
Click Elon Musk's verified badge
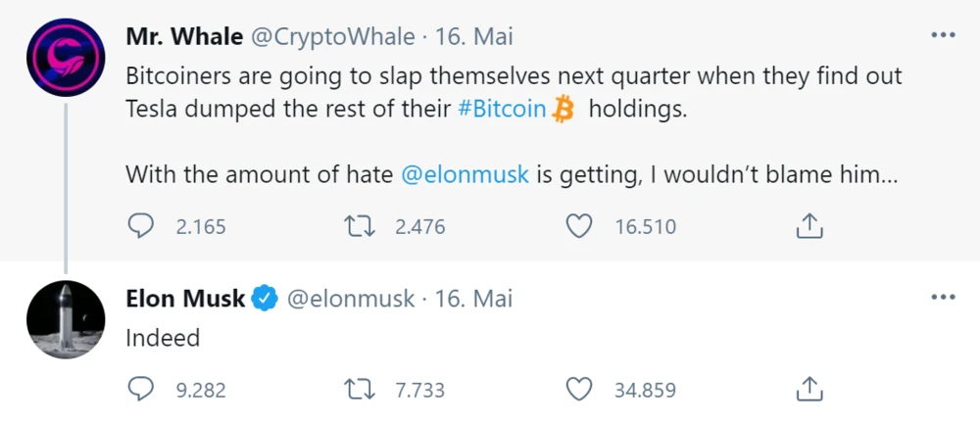tap(266, 299)
